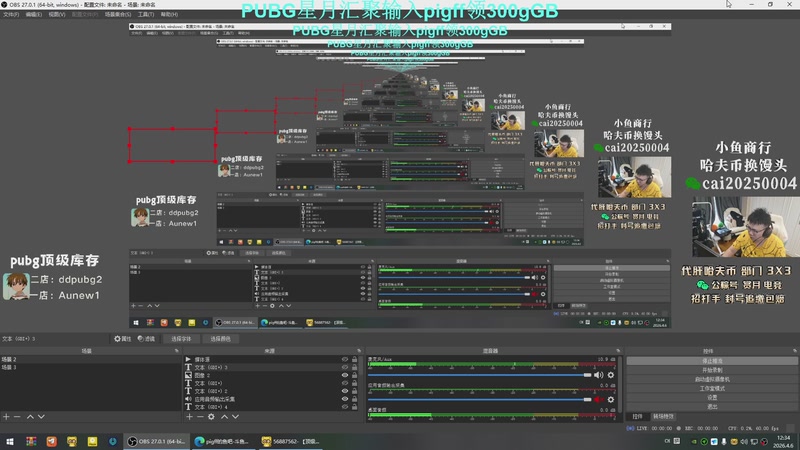The width and height of the screenshot is (800, 450).
Task: Click the 停止推流 button
Action: pos(712,361)
